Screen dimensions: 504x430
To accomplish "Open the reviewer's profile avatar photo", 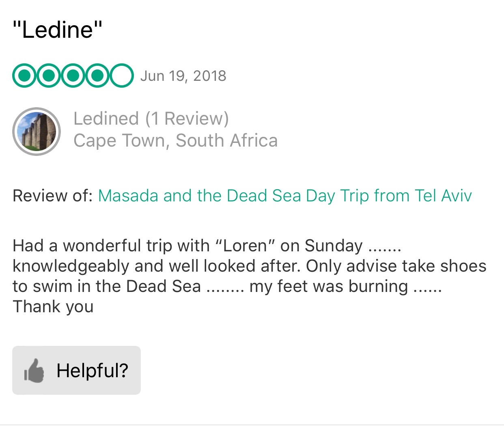I will point(37,132).
